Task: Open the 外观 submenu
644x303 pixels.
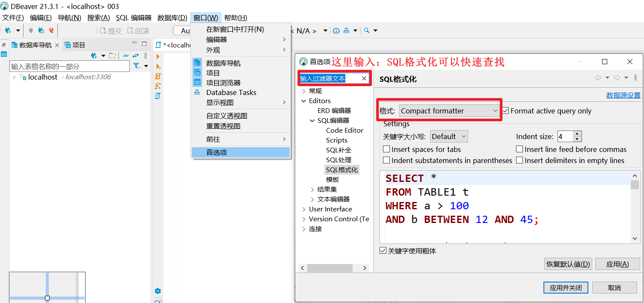Action: tap(240, 50)
